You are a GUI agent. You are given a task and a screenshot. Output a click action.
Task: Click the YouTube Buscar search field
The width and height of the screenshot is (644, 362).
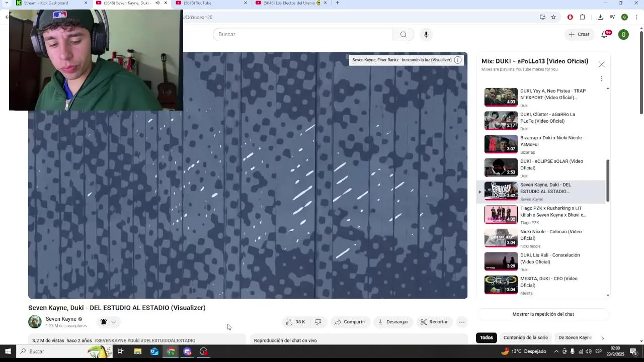(x=303, y=34)
